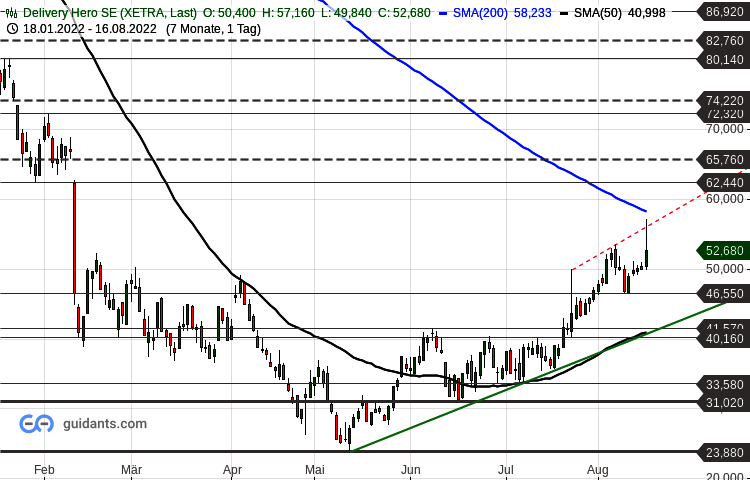Click the candlestick chart icon before Delivery Hero
This screenshot has height=480, width=750.
tap(12, 13)
